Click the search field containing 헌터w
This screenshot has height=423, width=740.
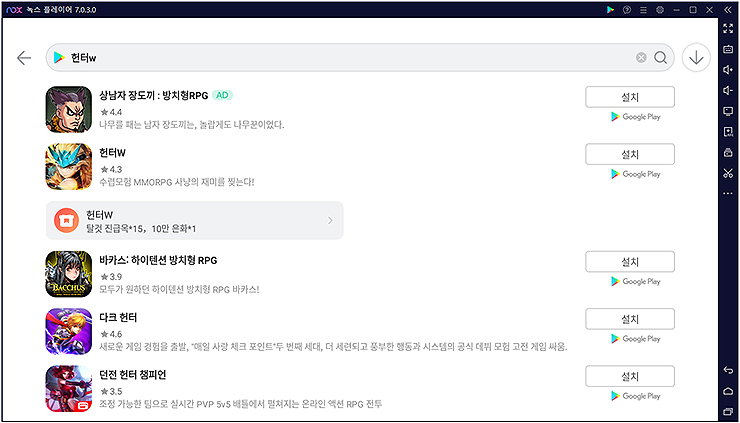point(360,58)
